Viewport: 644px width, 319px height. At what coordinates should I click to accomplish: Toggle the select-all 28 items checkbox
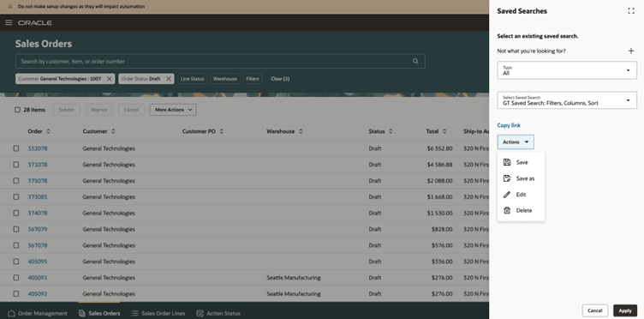[x=17, y=110]
